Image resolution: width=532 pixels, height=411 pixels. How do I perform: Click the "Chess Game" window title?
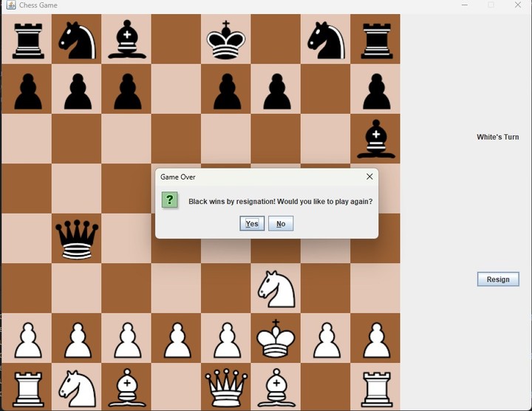(x=38, y=5)
